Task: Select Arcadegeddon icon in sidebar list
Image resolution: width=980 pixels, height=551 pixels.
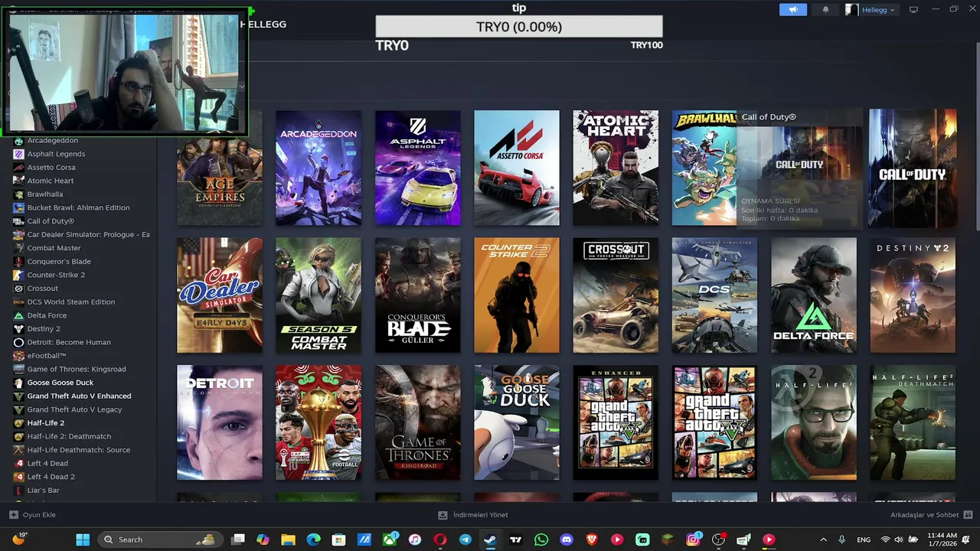Action: (x=18, y=141)
